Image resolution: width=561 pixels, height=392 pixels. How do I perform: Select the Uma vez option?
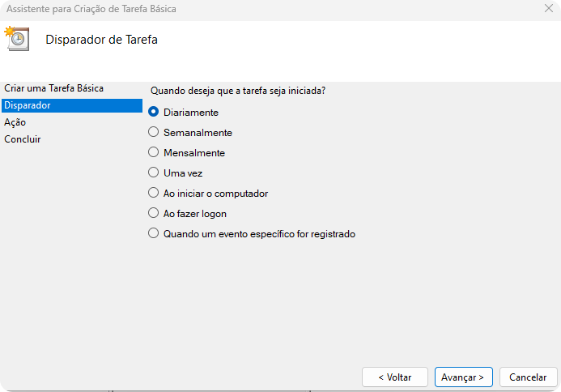[154, 173]
